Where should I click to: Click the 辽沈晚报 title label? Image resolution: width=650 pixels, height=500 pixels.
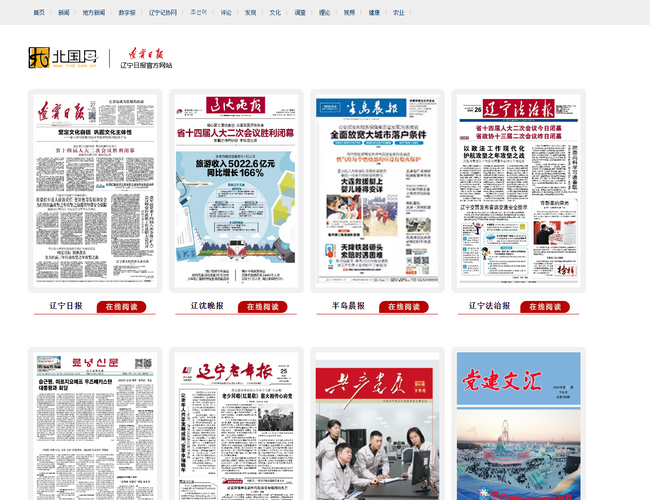(207, 306)
